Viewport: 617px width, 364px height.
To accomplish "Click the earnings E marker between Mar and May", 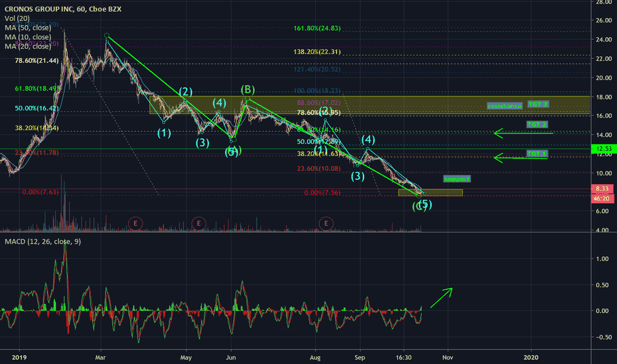I will coord(135,224).
